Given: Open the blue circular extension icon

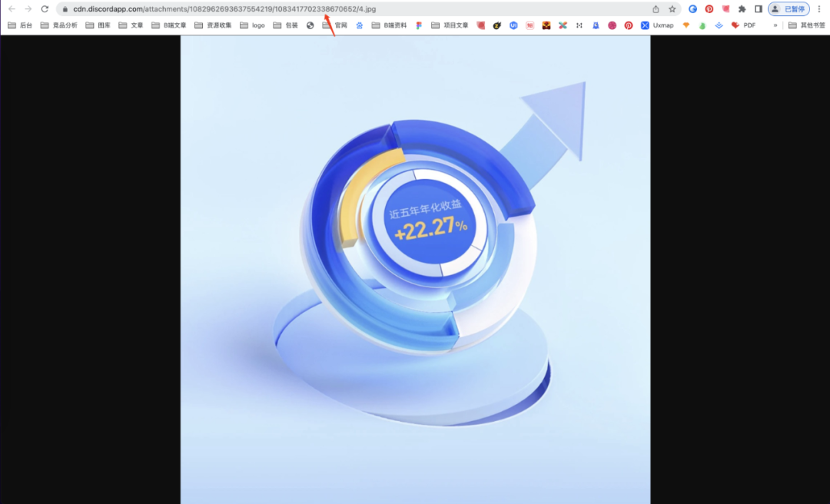Looking at the screenshot, I should (x=692, y=9).
